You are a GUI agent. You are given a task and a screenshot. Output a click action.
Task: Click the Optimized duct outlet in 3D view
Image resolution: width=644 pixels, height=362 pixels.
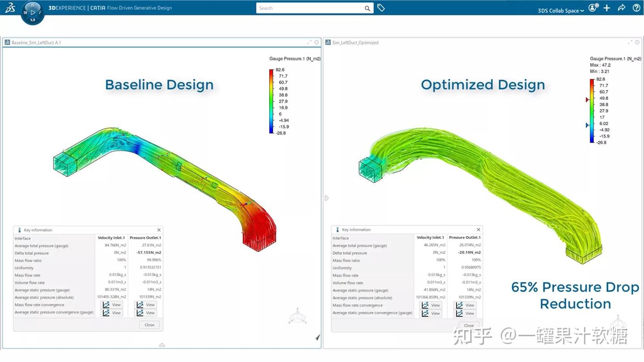(x=585, y=254)
